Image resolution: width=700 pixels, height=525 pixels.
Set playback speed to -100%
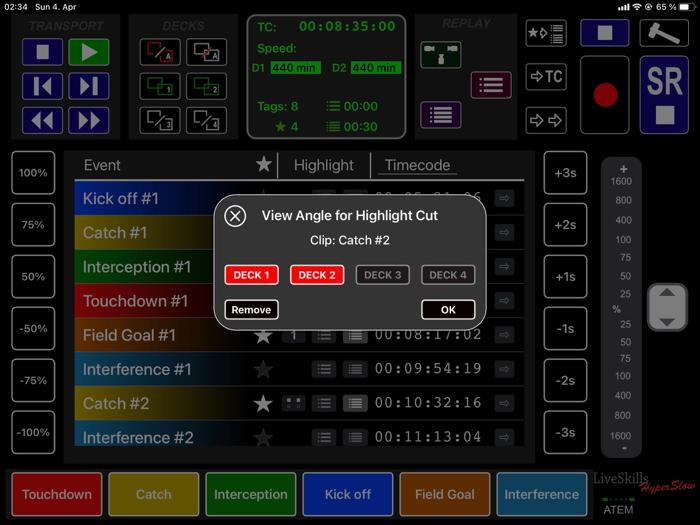point(33,432)
